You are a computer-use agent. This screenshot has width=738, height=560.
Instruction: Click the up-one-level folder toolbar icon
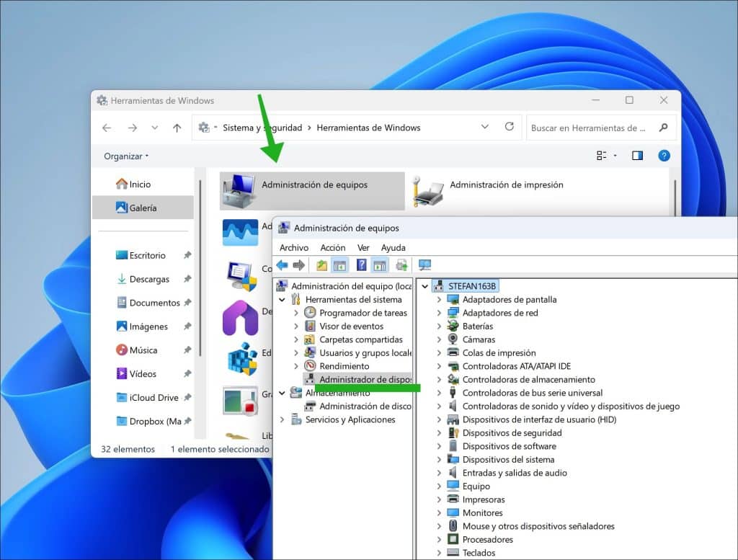point(321,265)
